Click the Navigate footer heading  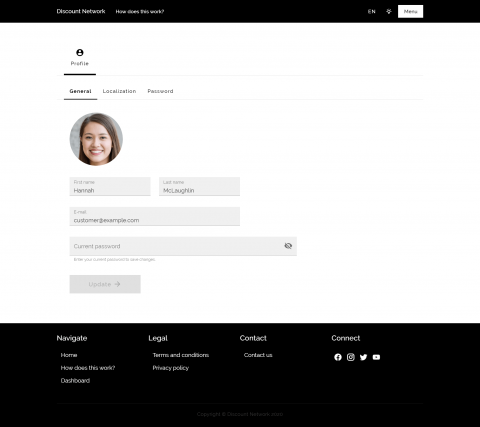[72, 338]
